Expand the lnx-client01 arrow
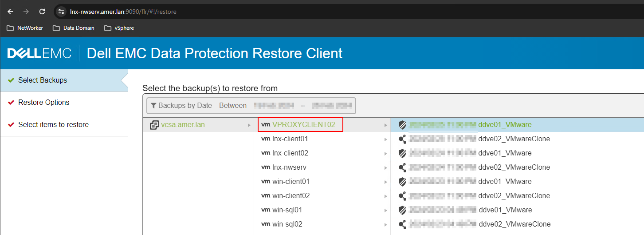Screen dimensions: 644x235 tap(386, 139)
